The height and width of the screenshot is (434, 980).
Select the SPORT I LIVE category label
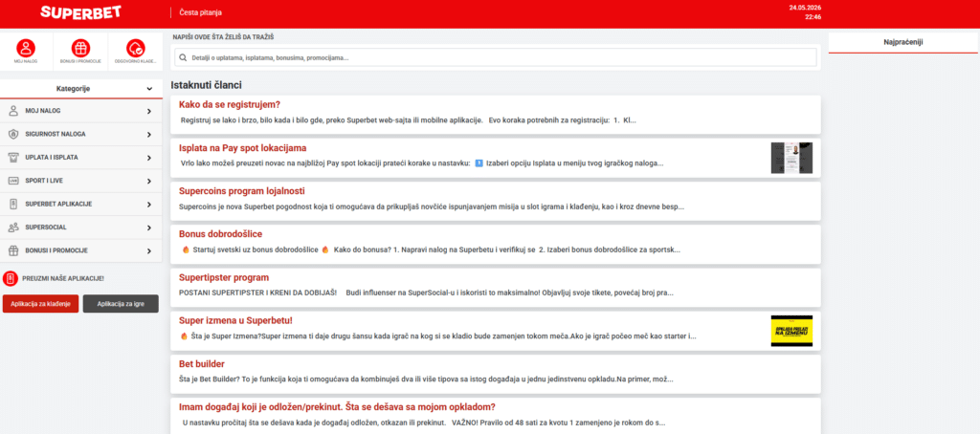[x=44, y=181]
